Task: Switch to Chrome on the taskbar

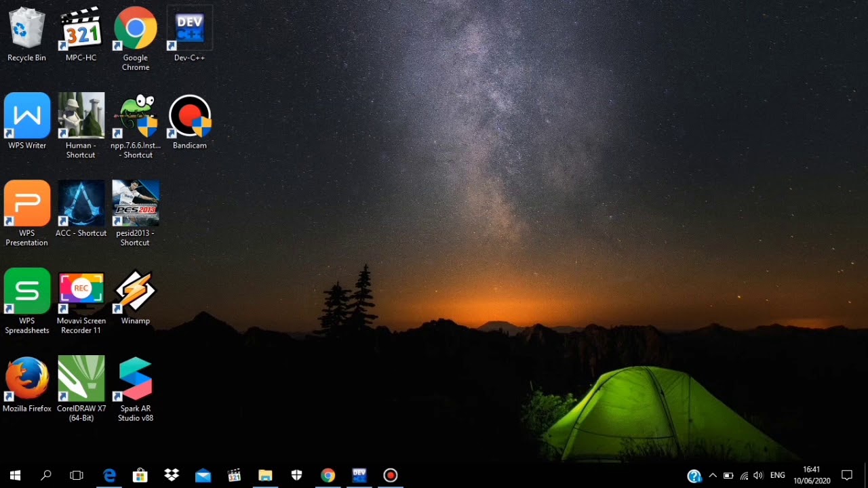Action: (x=328, y=475)
